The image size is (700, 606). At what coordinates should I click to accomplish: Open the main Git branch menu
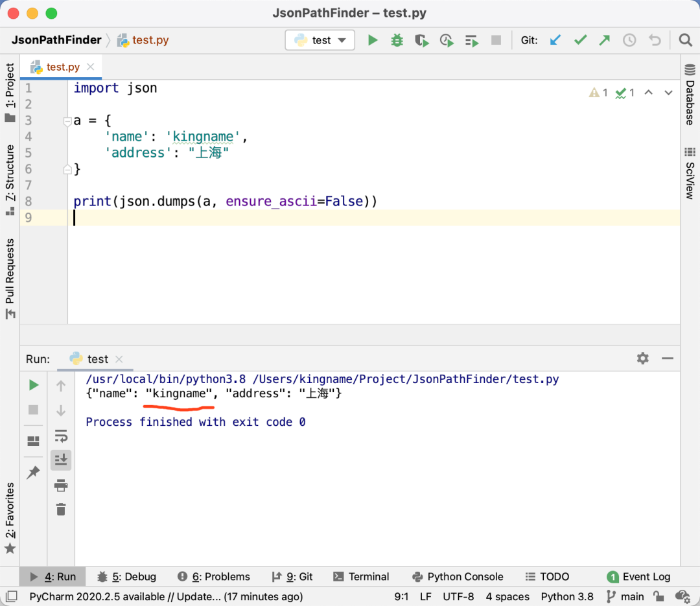625,597
